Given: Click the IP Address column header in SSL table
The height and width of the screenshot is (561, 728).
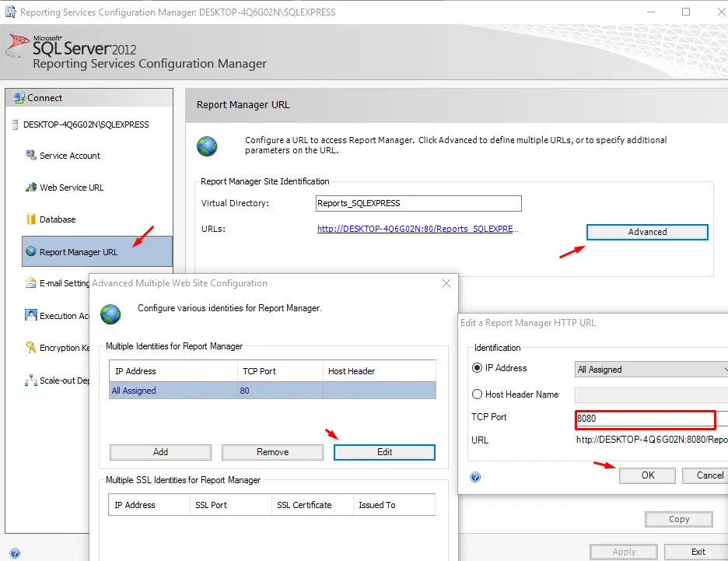Looking at the screenshot, I should click(x=149, y=505).
